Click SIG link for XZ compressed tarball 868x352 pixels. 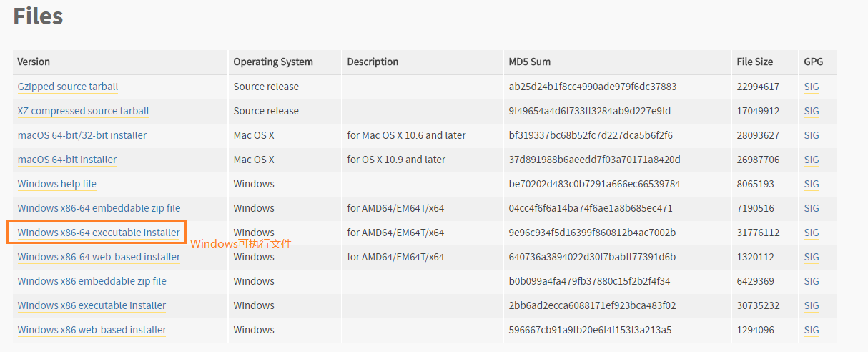tap(812, 111)
